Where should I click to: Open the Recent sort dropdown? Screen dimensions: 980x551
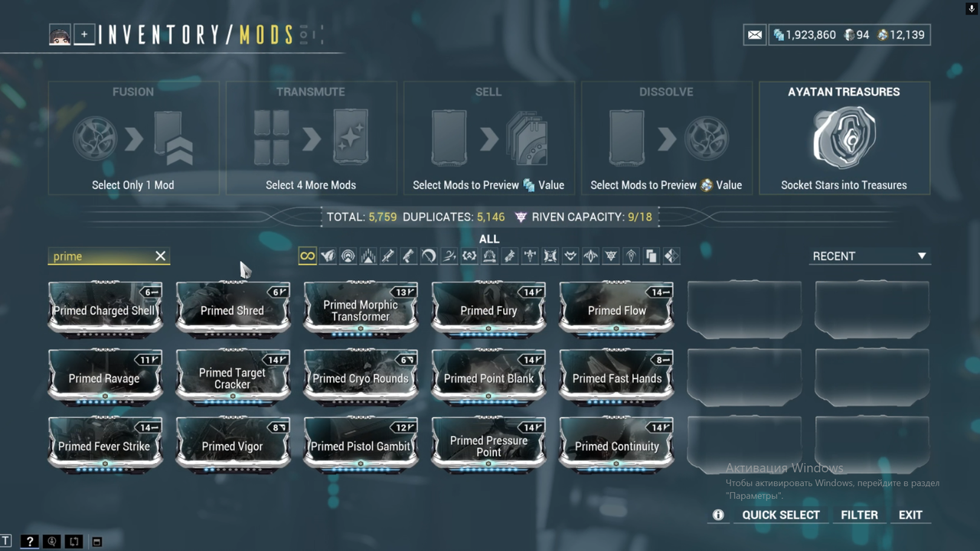(869, 256)
